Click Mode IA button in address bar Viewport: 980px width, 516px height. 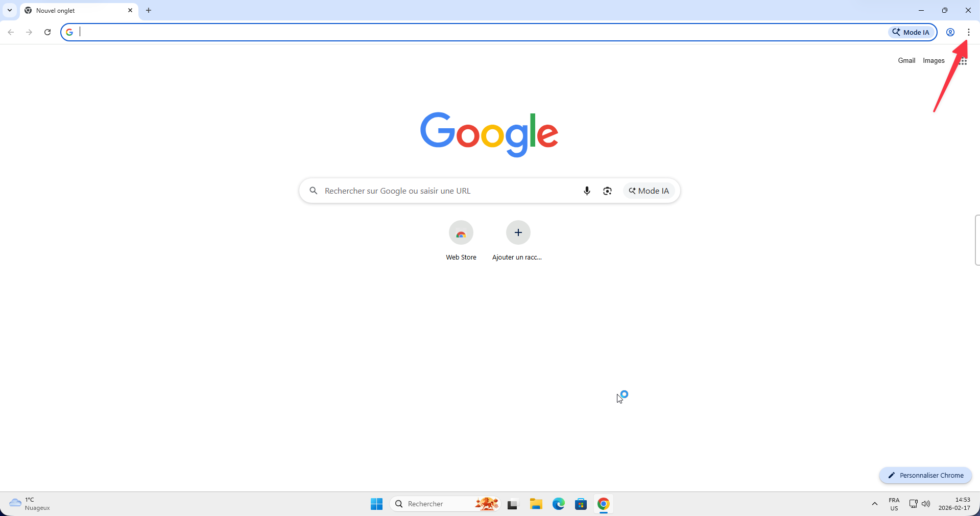pyautogui.click(x=911, y=32)
